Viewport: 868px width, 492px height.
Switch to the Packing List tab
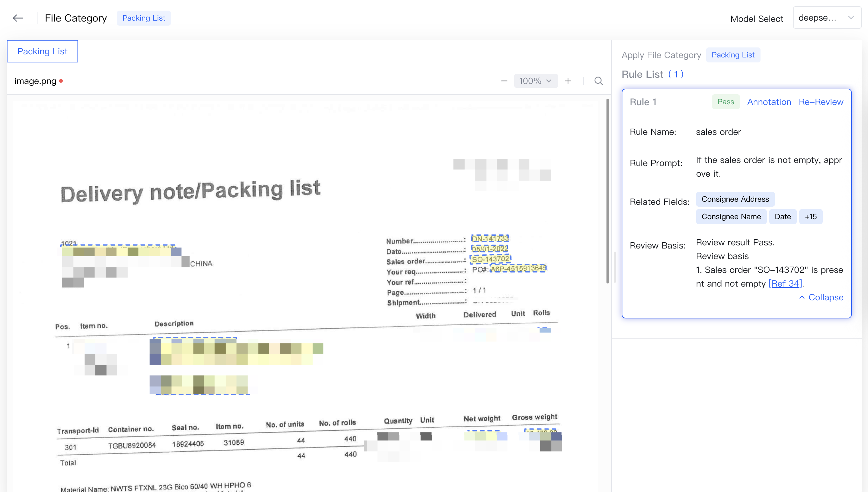pyautogui.click(x=42, y=52)
